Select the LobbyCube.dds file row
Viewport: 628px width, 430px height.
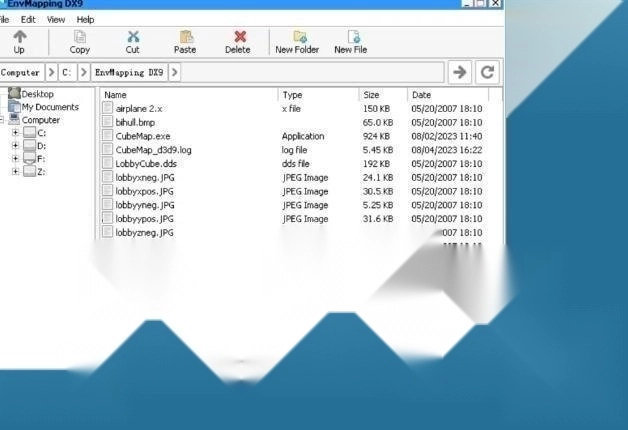[146, 164]
